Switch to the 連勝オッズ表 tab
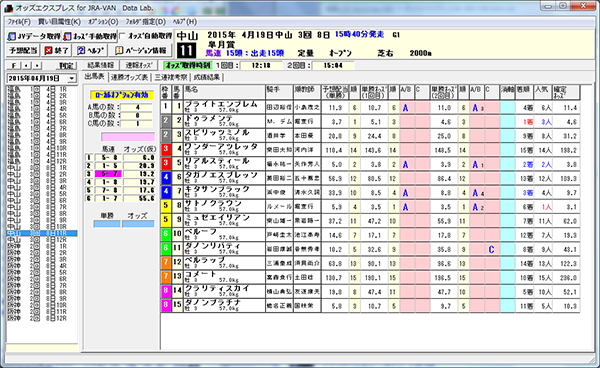The height and width of the screenshot is (368, 600). (x=129, y=77)
